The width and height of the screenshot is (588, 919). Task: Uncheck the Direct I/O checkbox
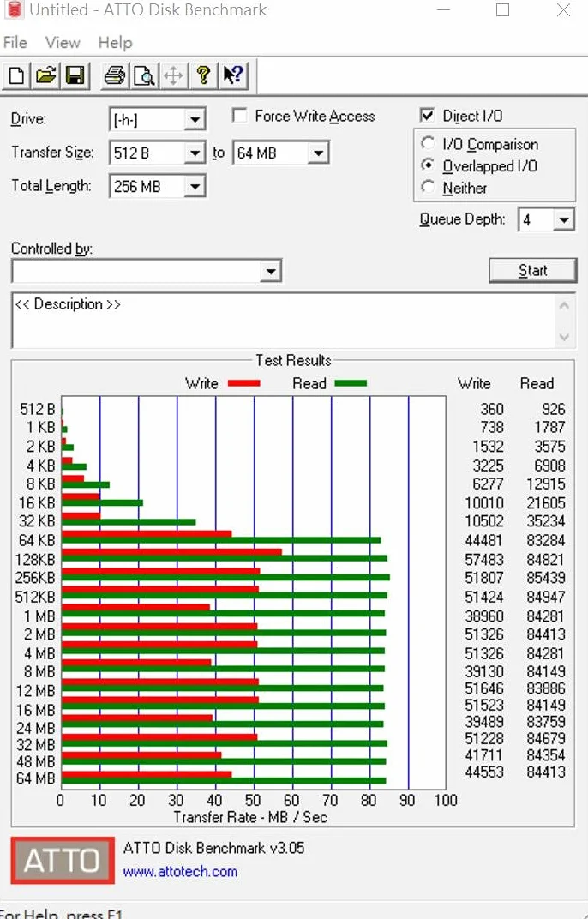coord(428,116)
